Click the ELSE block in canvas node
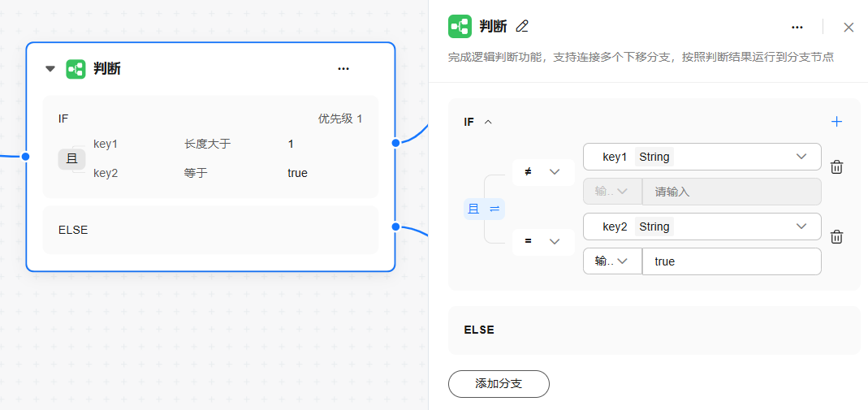The image size is (868, 410). coord(210,231)
